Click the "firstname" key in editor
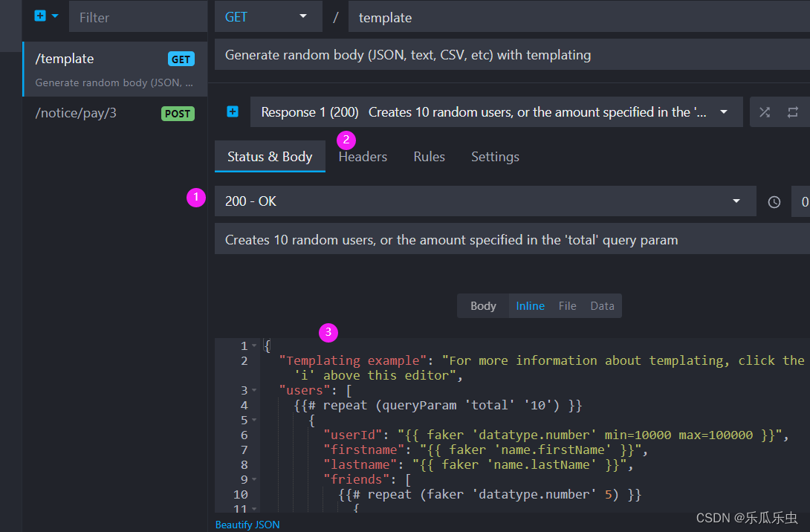 [x=363, y=450]
